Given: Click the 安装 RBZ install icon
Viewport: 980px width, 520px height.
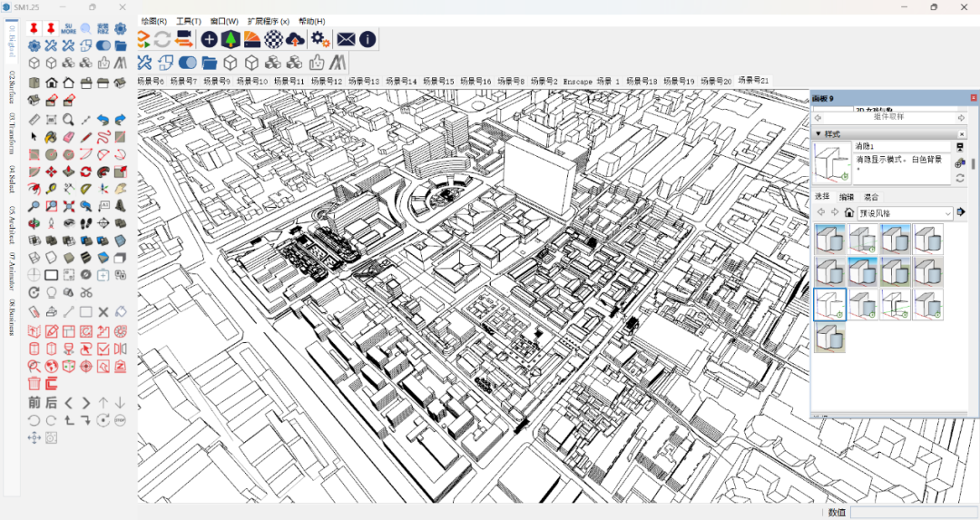Looking at the screenshot, I should tap(103, 29).
